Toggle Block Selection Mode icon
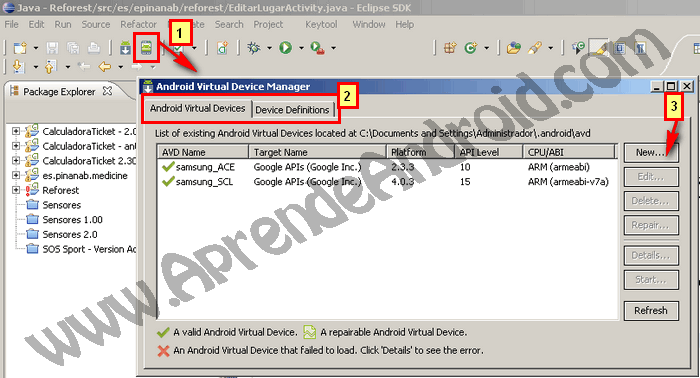The height and width of the screenshot is (378, 700). pyautogui.click(x=620, y=48)
